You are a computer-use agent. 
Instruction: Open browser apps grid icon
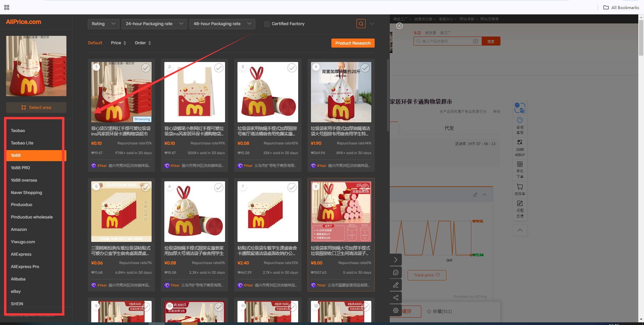(7, 7)
